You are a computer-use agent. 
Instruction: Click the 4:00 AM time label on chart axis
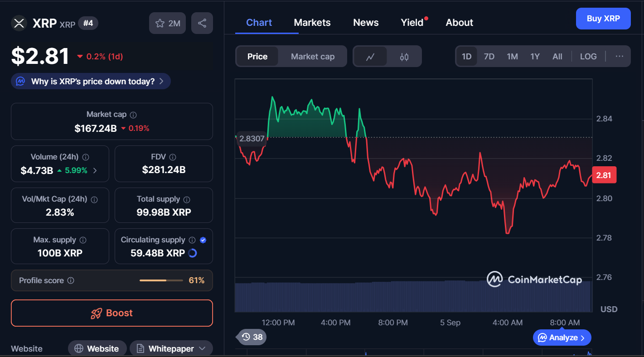click(508, 323)
